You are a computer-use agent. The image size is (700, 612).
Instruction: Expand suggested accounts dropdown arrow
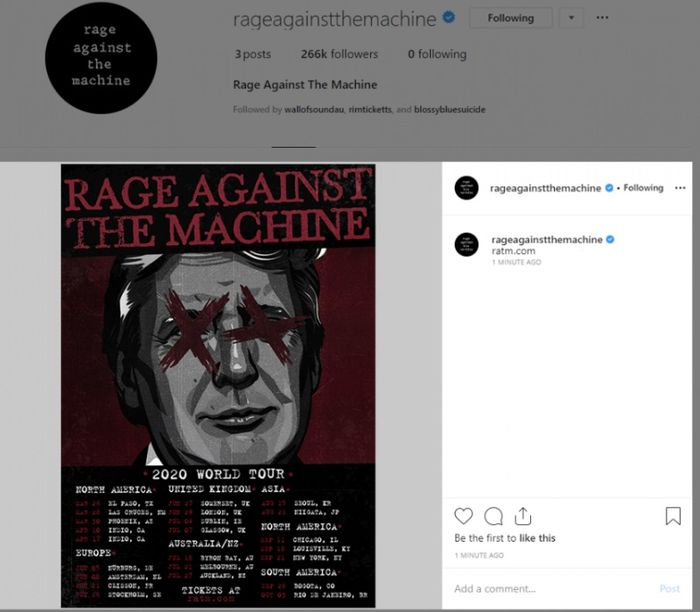571,18
